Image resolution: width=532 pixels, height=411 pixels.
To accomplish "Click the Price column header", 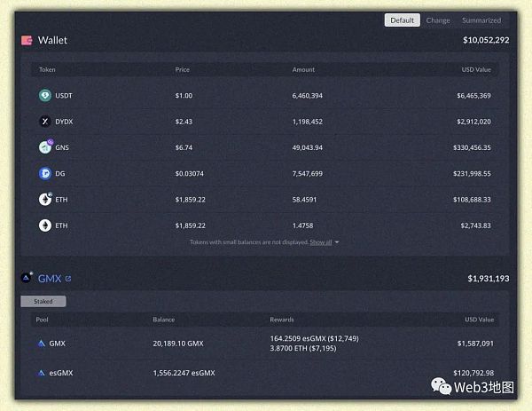I will pos(182,69).
